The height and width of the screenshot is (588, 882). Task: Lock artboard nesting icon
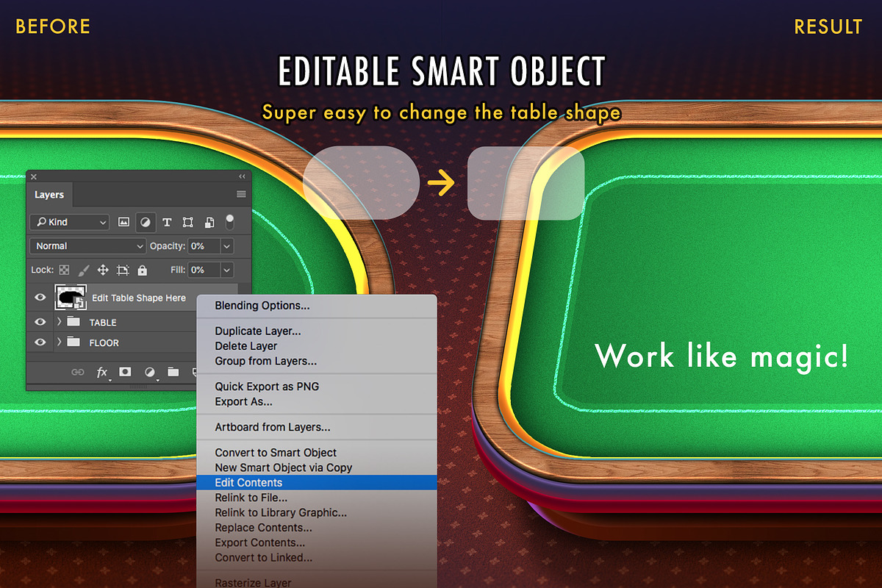tap(123, 270)
